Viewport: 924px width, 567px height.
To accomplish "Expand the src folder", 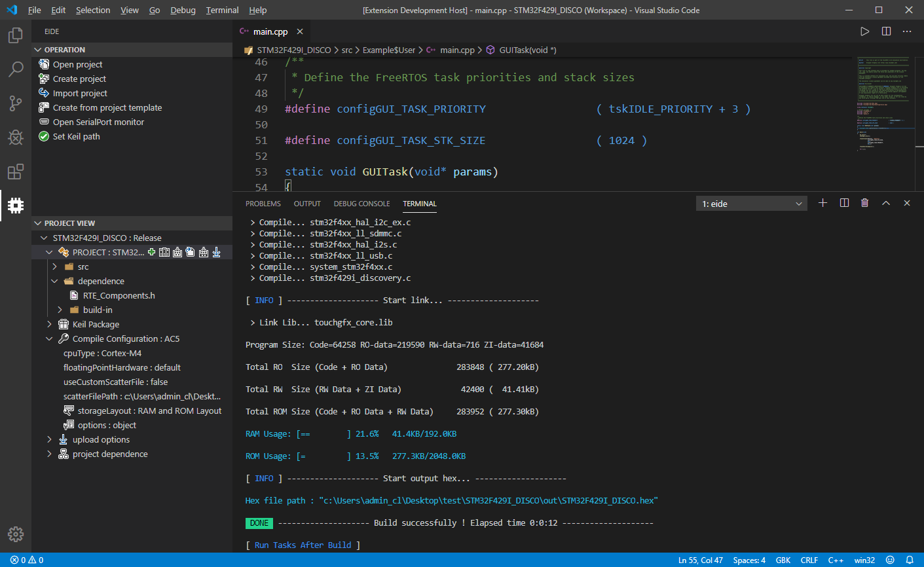I will (x=54, y=266).
